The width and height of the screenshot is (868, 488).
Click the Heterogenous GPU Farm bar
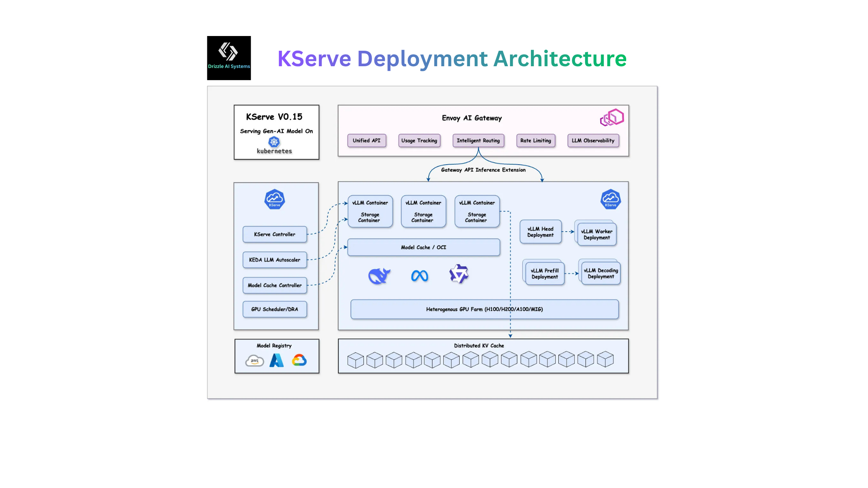pos(484,309)
